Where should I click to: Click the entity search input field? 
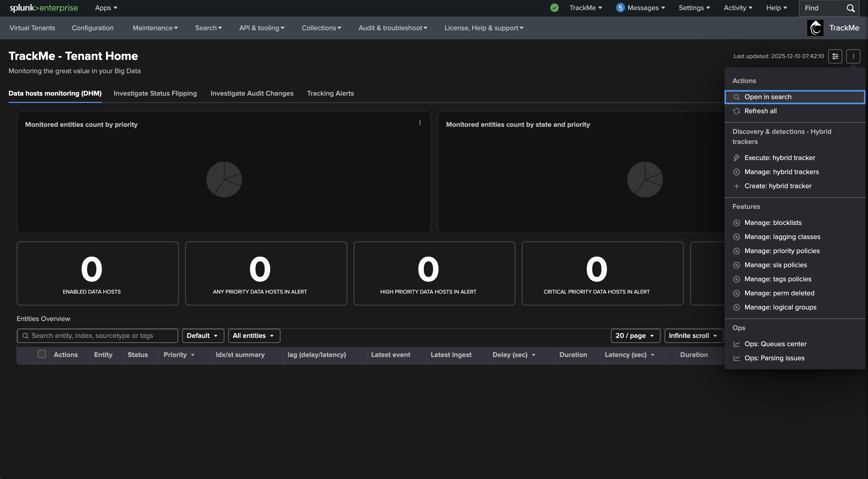[x=101, y=336]
